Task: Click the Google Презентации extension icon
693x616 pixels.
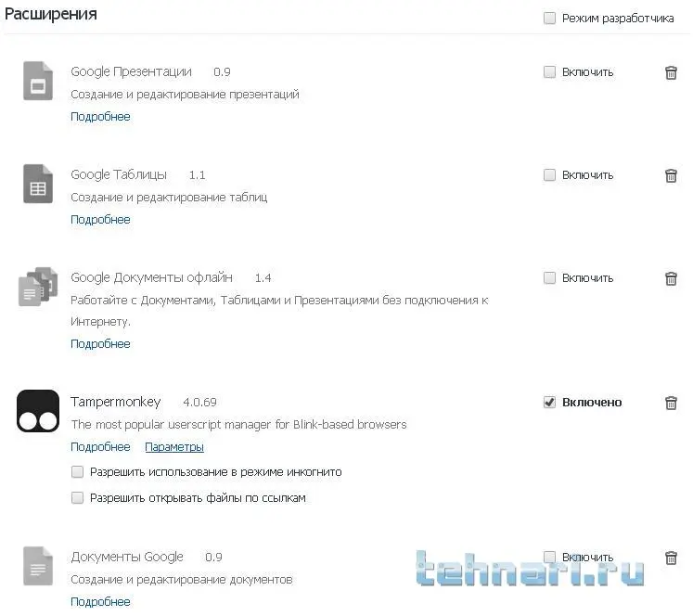Action: pos(38,81)
